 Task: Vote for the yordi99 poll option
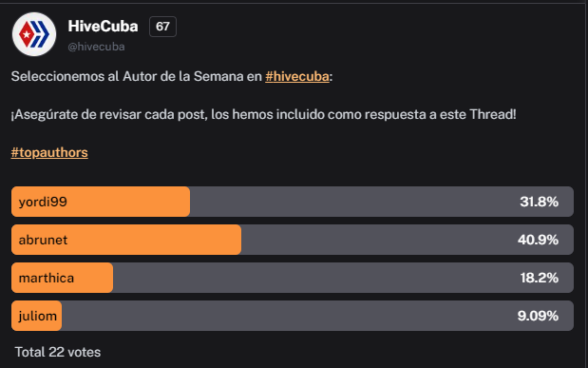pos(293,202)
